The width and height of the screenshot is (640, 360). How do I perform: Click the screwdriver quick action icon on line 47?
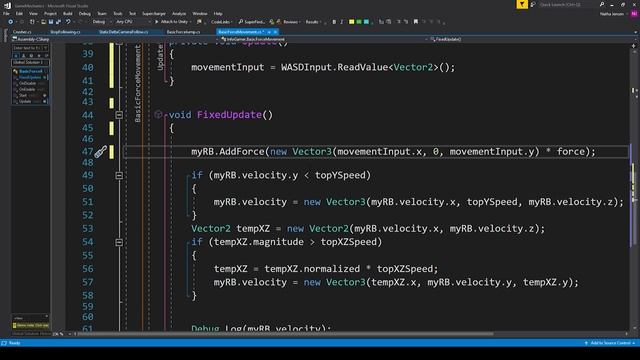[100, 152]
